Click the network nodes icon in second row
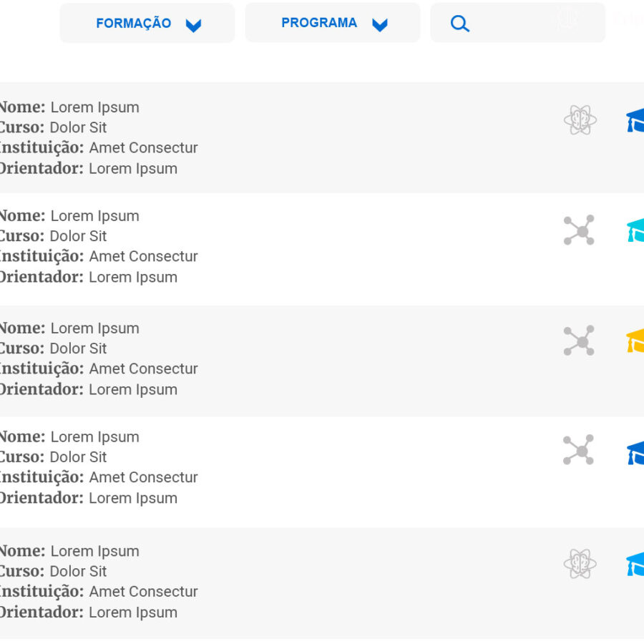The width and height of the screenshot is (644, 644). (x=579, y=230)
